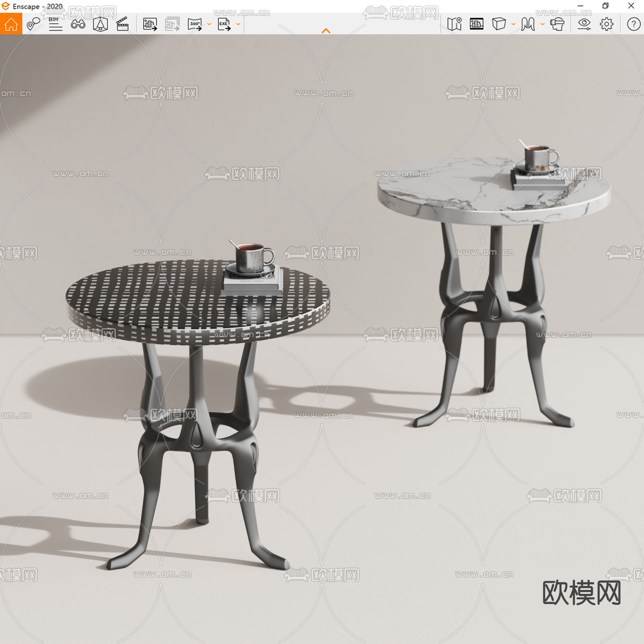Viewport: 644px width, 644px height.
Task: Close the Enscape window
Action: [631, 6]
